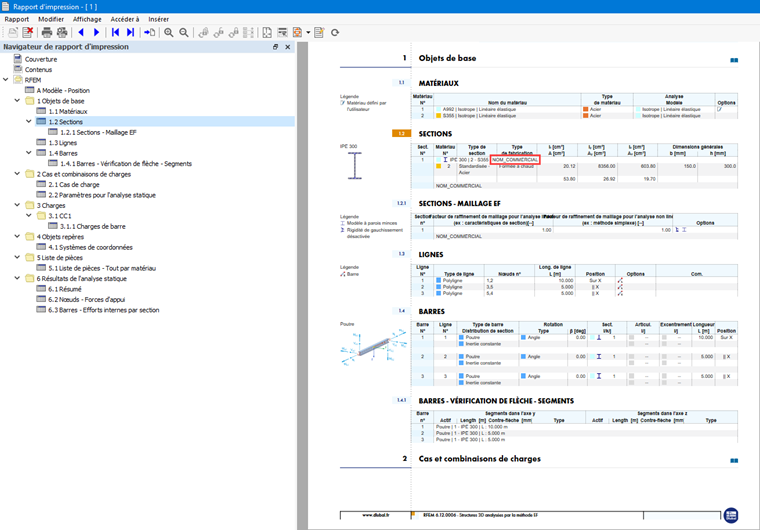Click the www.dlubal.fr footer text
Screen dimensions: 760x530
point(376,515)
